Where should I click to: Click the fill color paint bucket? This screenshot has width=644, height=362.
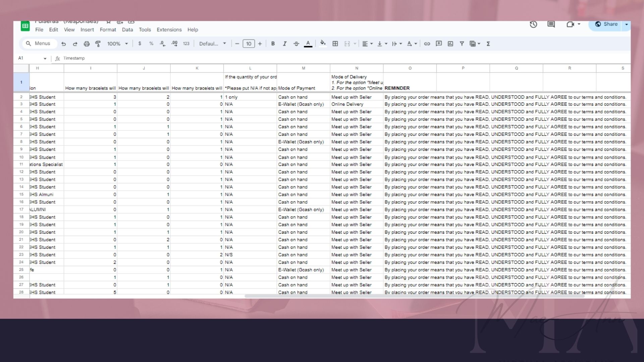[323, 44]
